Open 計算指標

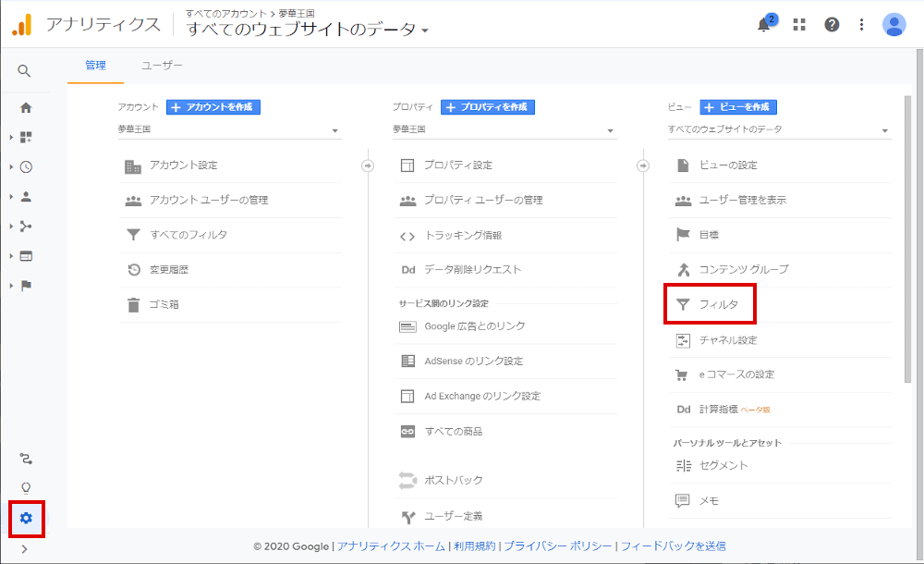pos(780,410)
